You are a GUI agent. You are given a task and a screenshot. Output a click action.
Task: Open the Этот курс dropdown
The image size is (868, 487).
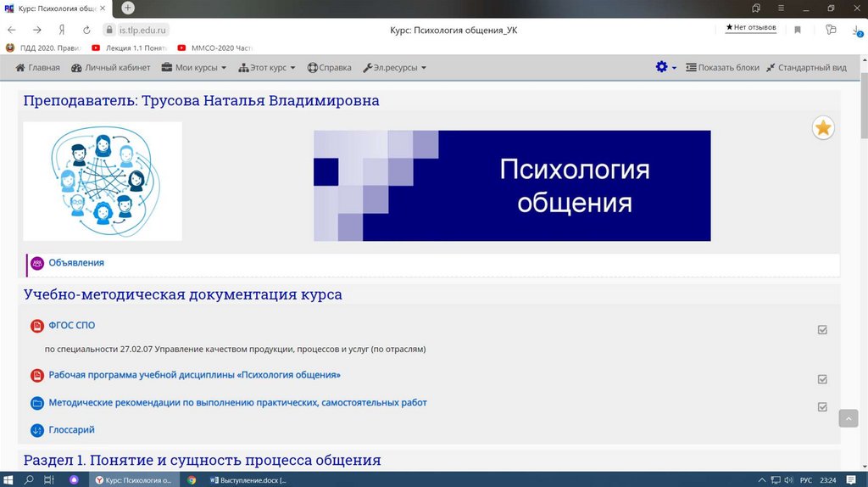(267, 68)
